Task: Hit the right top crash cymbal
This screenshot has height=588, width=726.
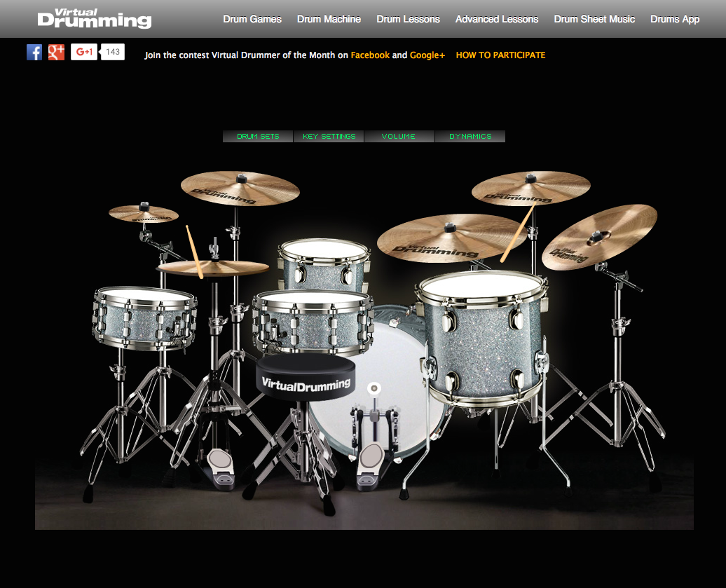Action: pyautogui.click(x=530, y=188)
